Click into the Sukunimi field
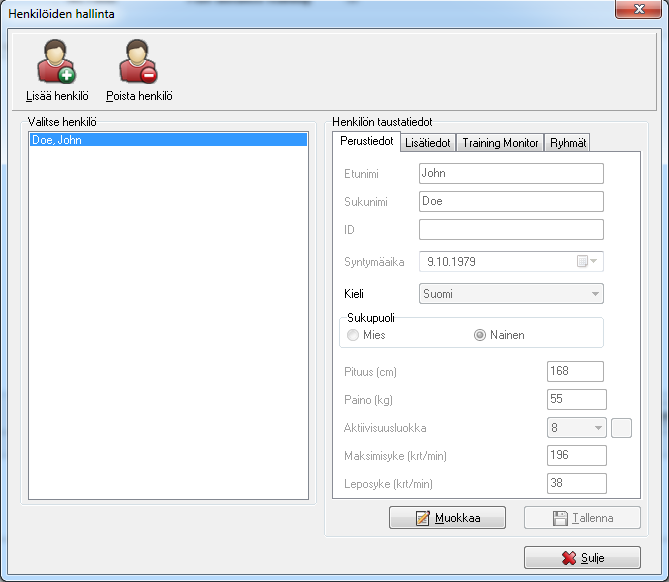 coord(511,201)
